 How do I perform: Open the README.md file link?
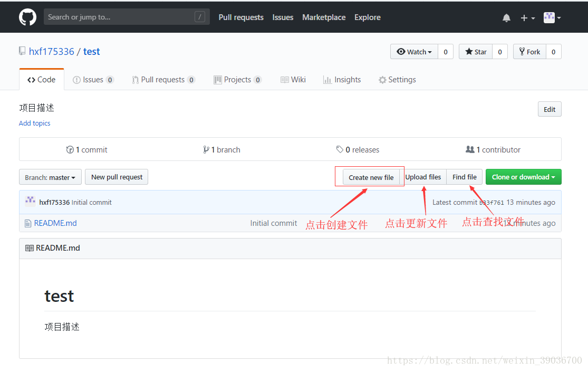tap(55, 223)
